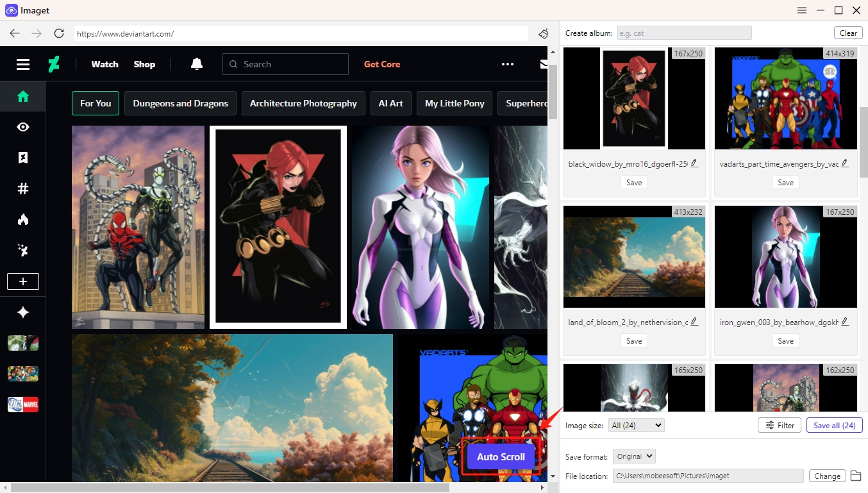Viewport: 868px width, 493px height.
Task: Click the flame Popular icon in sidebar
Action: 23,219
